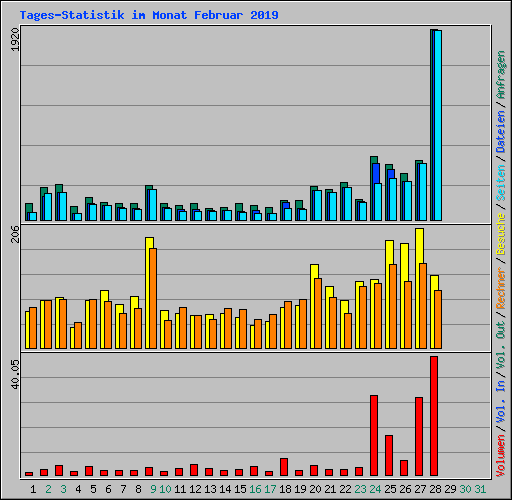Click day number 5 on the x-axis
The width and height of the screenshot is (512, 500).
point(93,489)
